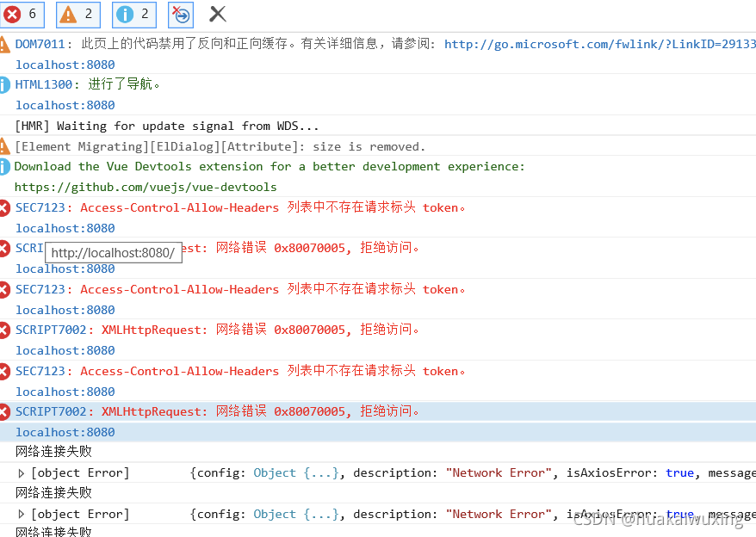Open the localhost:8080 source link under DOM7011
The image size is (756, 537).
pos(65,64)
